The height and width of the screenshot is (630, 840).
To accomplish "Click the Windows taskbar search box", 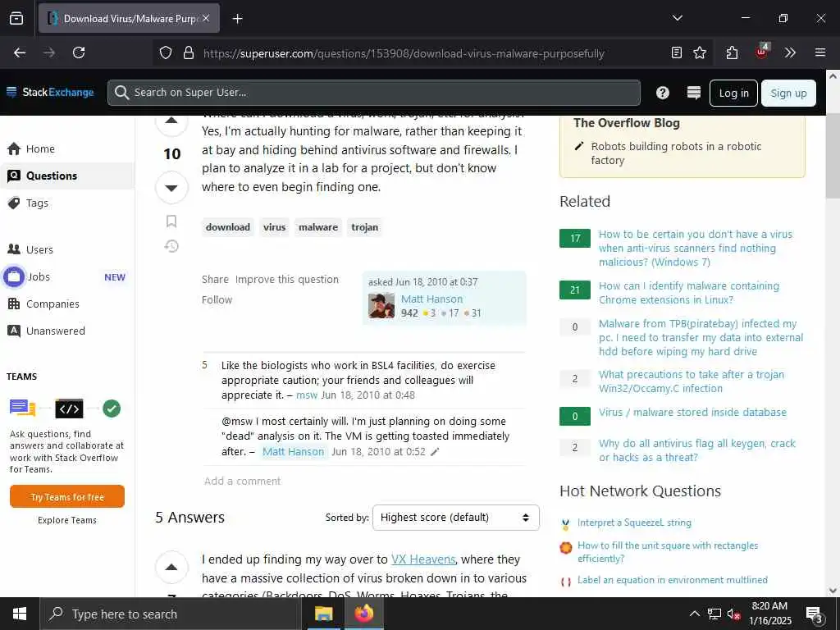I will pos(171,614).
